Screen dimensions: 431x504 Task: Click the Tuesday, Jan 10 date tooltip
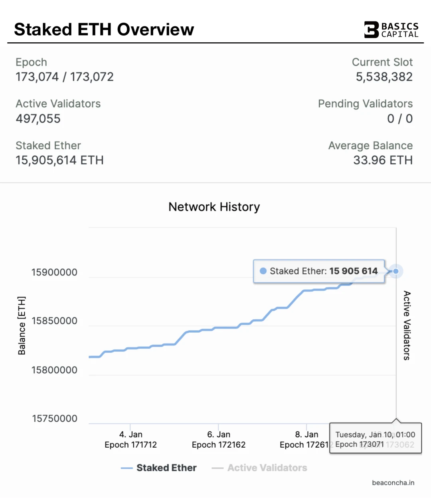pyautogui.click(x=376, y=438)
